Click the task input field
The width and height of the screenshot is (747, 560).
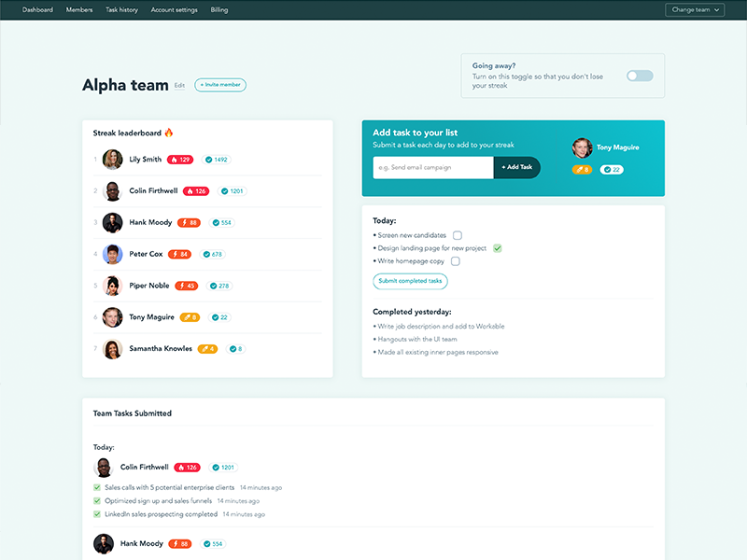pyautogui.click(x=432, y=168)
